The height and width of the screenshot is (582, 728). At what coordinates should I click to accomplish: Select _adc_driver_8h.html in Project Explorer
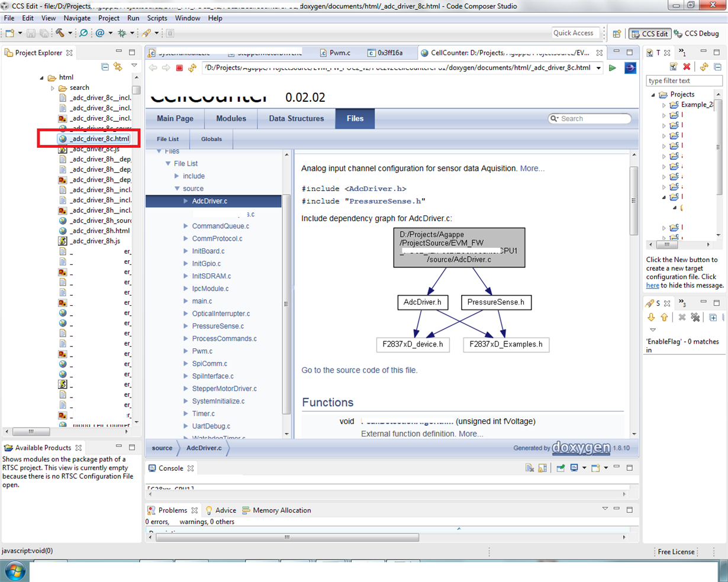(99, 231)
